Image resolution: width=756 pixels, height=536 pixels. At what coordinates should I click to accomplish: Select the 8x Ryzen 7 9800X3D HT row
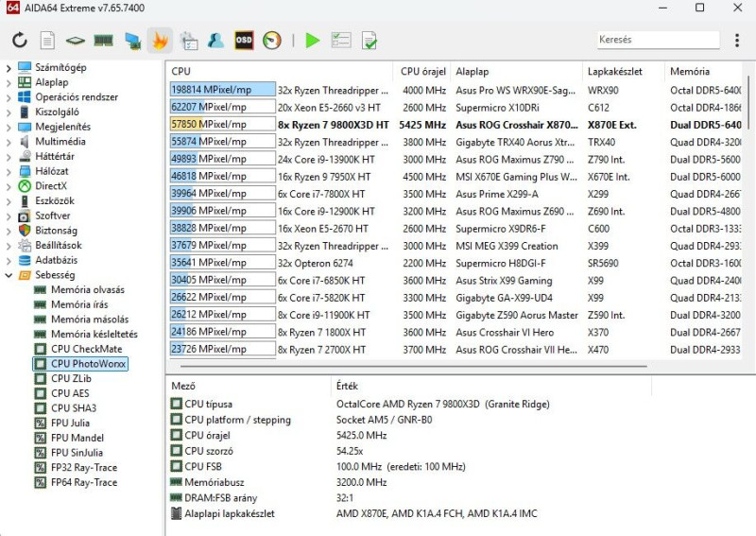[455, 125]
